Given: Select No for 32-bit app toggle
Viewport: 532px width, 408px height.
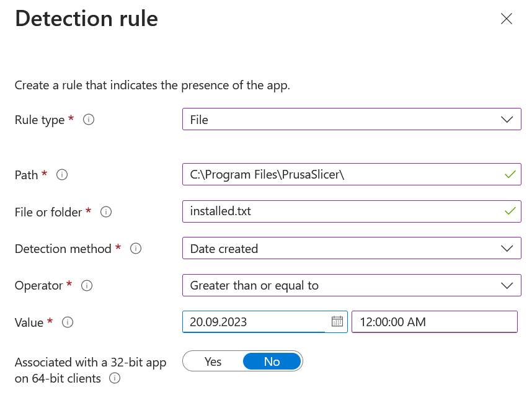Looking at the screenshot, I should [272, 361].
